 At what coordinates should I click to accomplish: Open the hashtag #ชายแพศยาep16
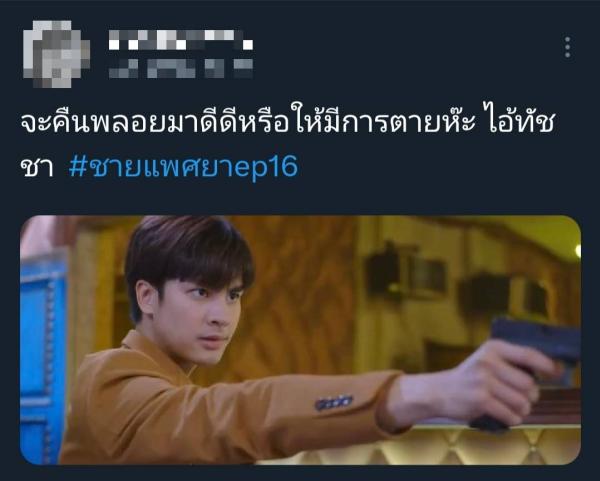point(183,167)
